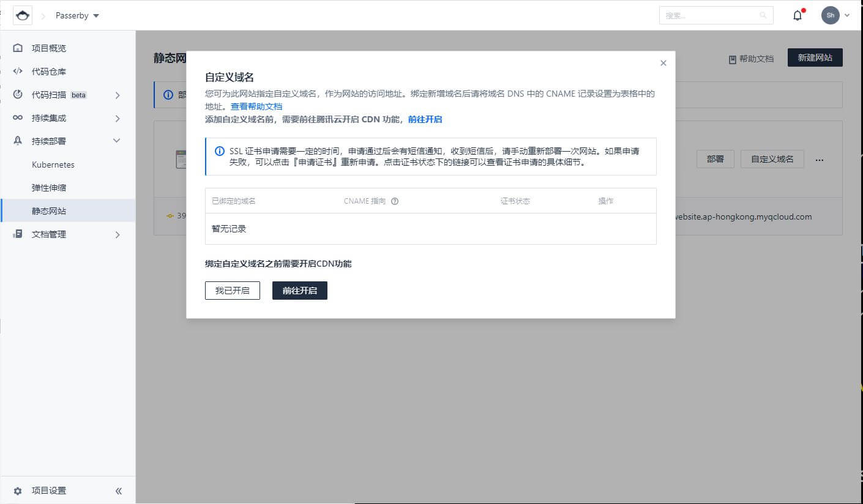Click the 我已开启 button
Screen dimensions: 863x504
[232, 291]
